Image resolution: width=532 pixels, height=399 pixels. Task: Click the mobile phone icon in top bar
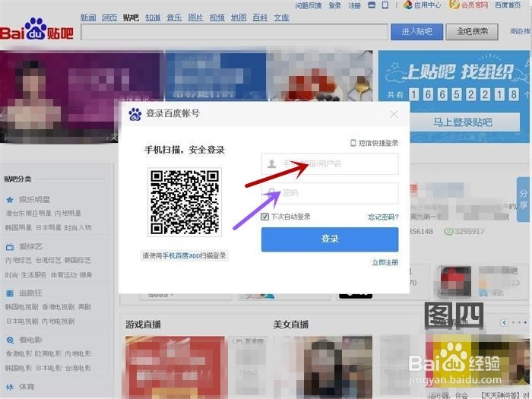pos(385,5)
